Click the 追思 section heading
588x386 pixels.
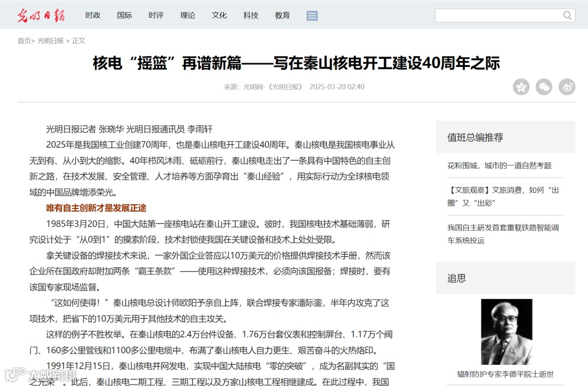click(456, 278)
